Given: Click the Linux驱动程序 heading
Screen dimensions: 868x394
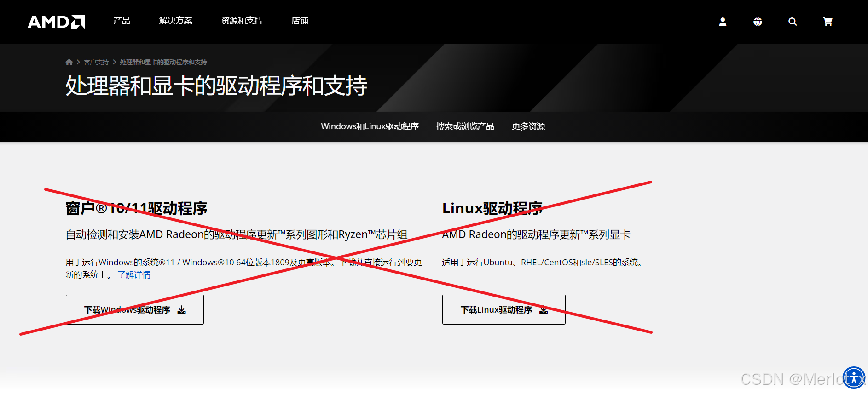Looking at the screenshot, I should click(492, 208).
